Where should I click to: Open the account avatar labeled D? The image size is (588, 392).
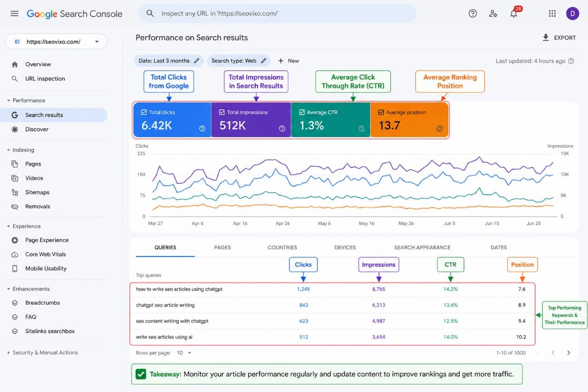[572, 14]
